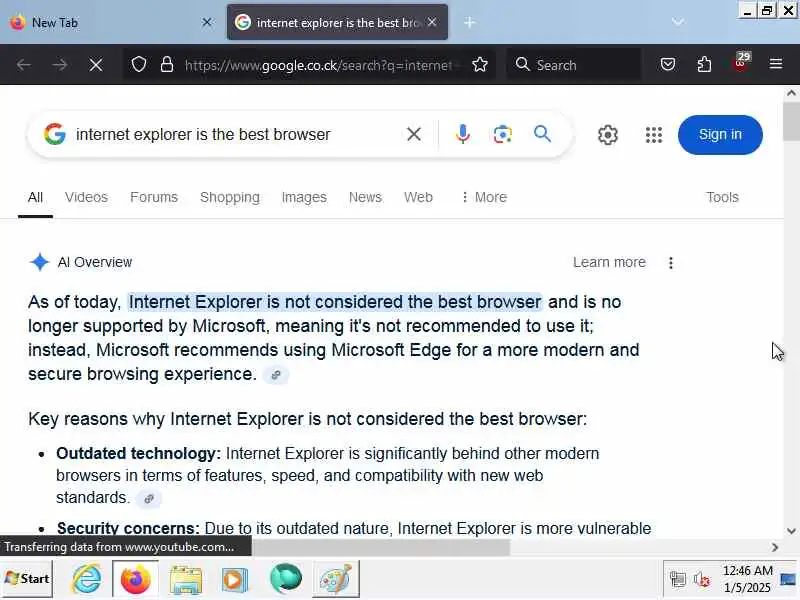Bookmark this page with the star

pos(480,65)
